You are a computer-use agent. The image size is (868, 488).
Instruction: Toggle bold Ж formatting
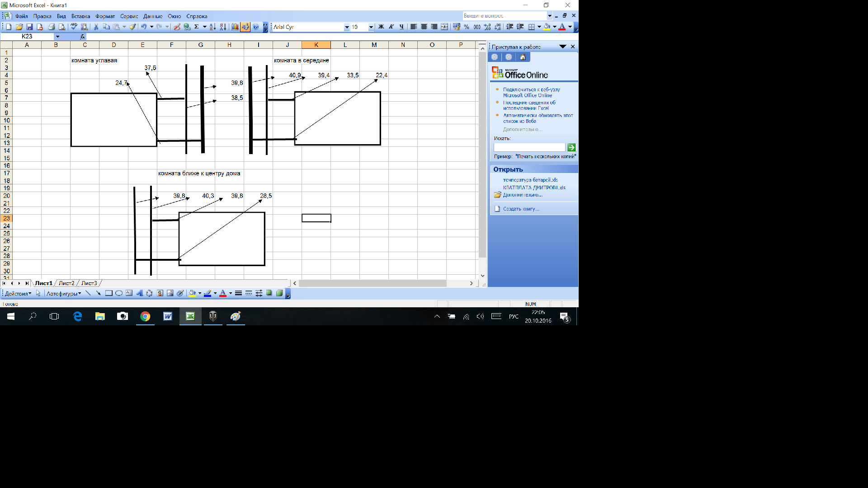click(381, 27)
